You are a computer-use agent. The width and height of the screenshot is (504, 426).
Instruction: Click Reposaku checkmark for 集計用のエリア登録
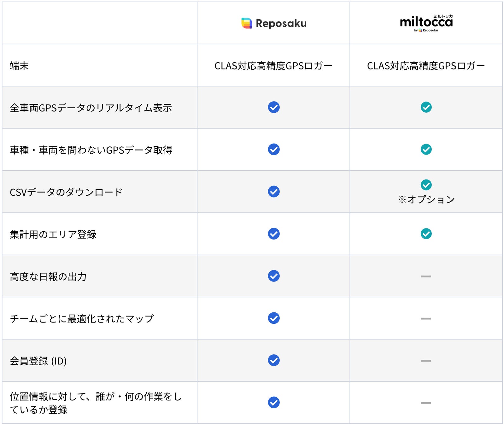coord(274,234)
